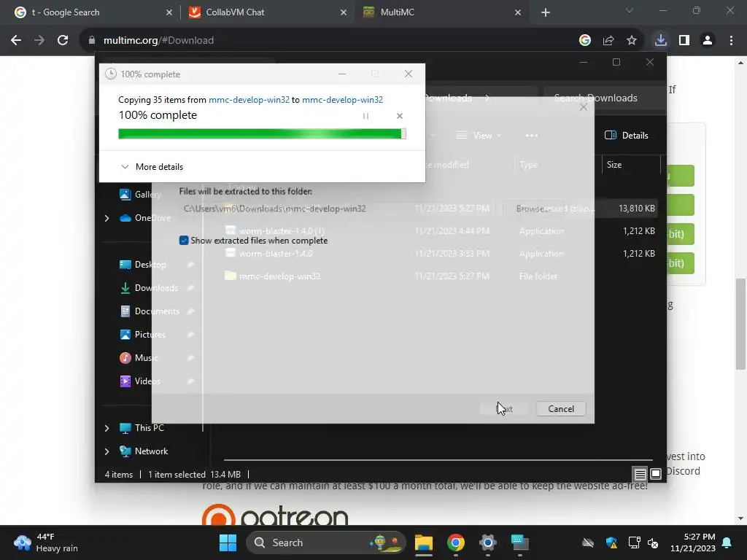Open weather widget showing Heavy rain
The image size is (747, 560).
pos(46,542)
